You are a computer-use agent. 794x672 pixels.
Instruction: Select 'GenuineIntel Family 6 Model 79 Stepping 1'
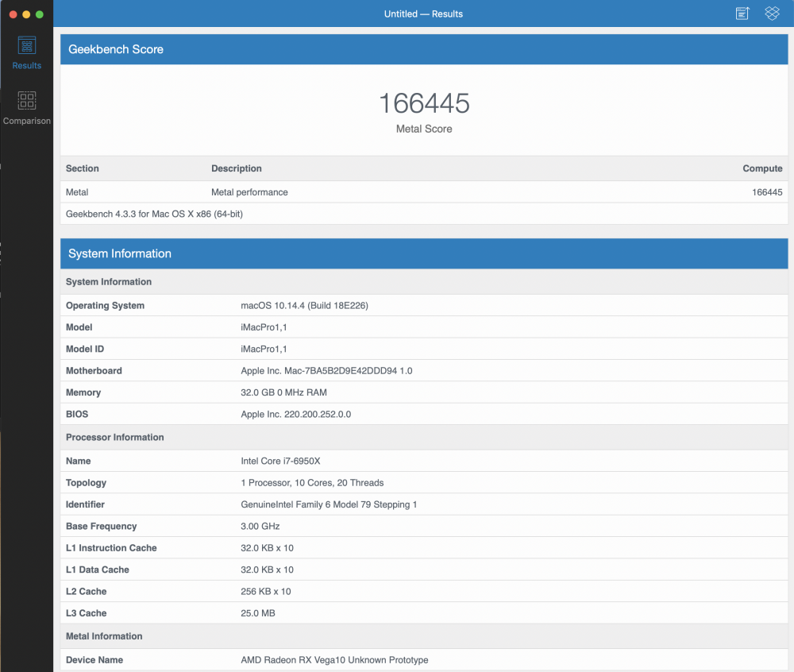click(329, 504)
